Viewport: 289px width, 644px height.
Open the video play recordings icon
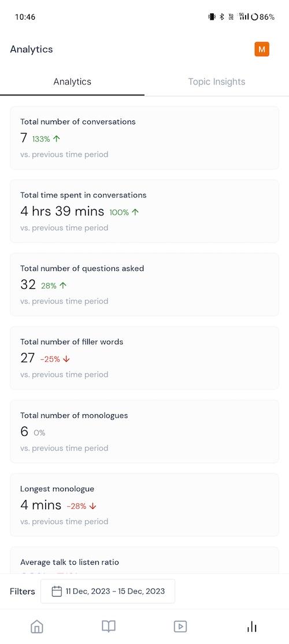click(x=180, y=626)
